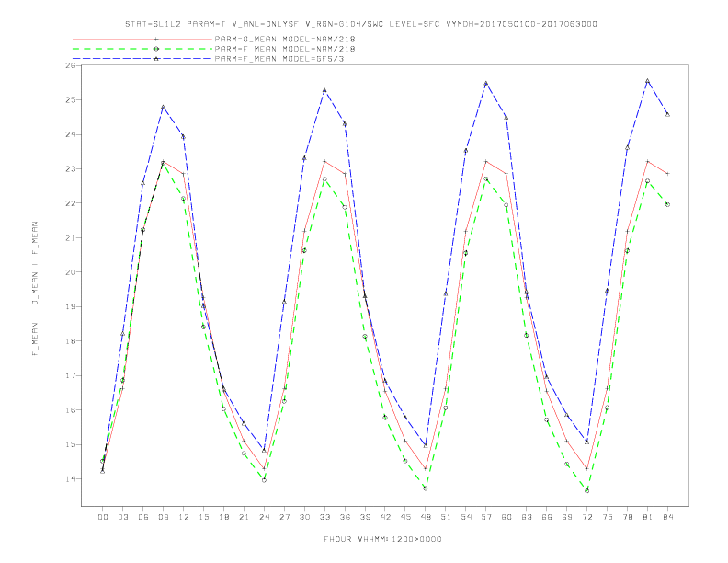Click x-axis forecast hour label 78
The image size is (728, 563).
click(x=627, y=517)
